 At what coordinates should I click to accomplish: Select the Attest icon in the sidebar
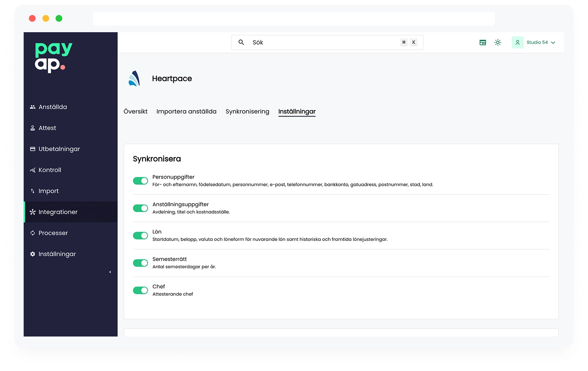click(x=33, y=128)
